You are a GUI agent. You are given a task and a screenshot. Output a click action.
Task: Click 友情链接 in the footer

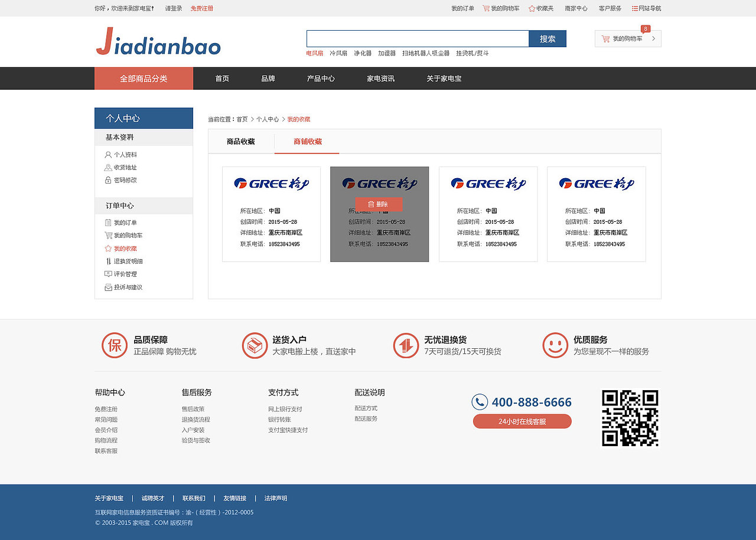pyautogui.click(x=234, y=499)
